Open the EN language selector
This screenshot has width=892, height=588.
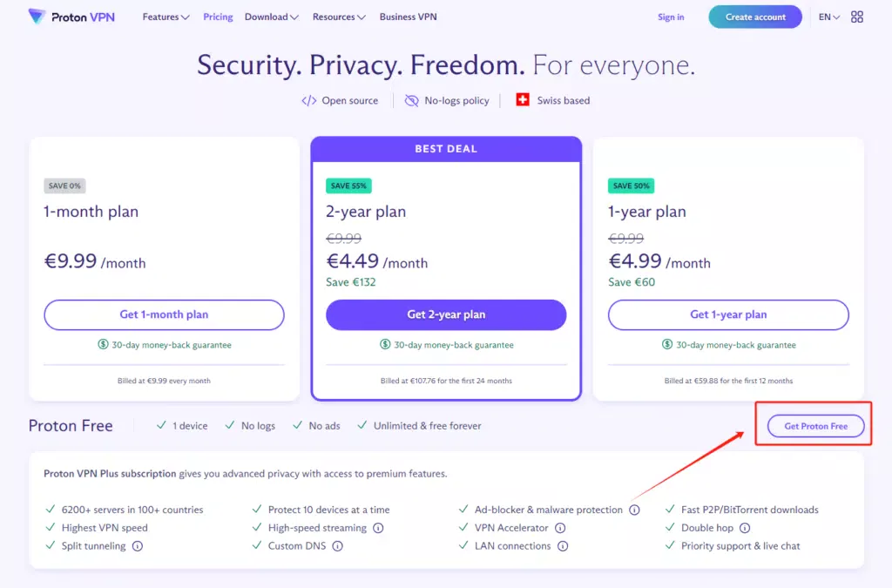[828, 17]
